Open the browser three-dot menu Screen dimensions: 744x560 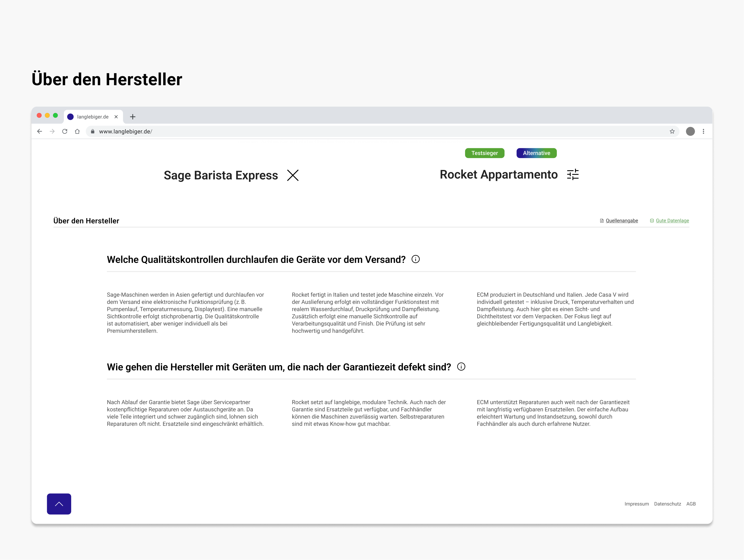pos(703,131)
